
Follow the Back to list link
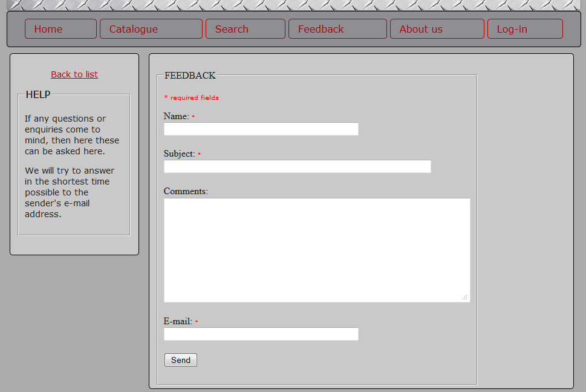pos(74,74)
